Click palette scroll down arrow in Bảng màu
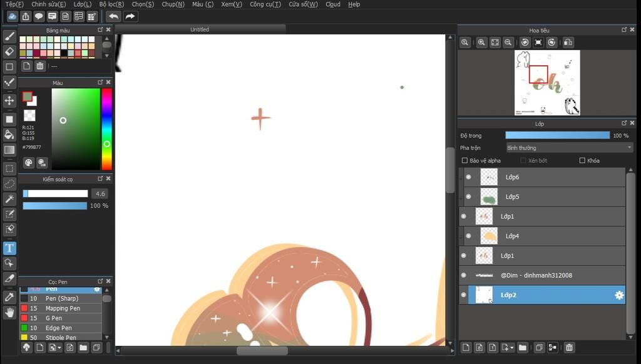This screenshot has width=641, height=364. pyautogui.click(x=107, y=56)
